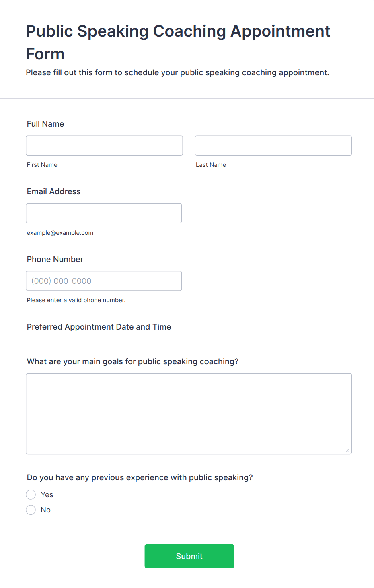This screenshot has width=374, height=588.
Task: Click the "Full Name" field label
Action: tap(45, 124)
